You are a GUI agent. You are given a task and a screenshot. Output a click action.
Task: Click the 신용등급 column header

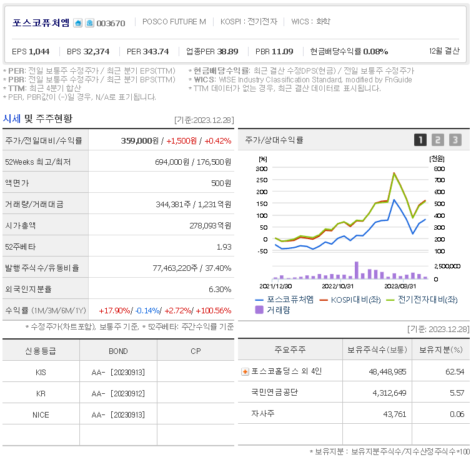[41, 351]
